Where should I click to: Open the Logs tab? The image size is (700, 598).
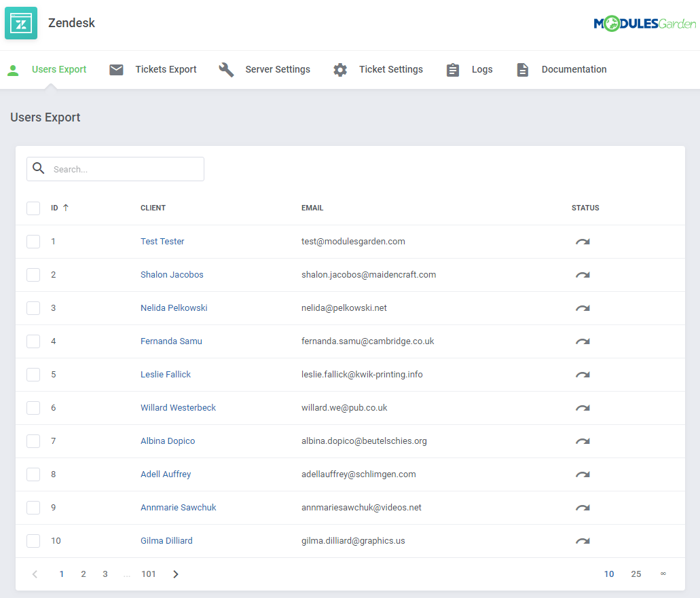[482, 70]
